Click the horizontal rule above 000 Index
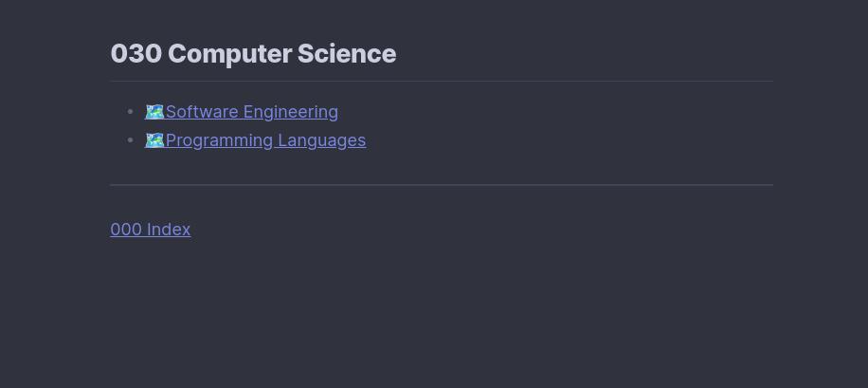The height and width of the screenshot is (388, 868). point(442,185)
